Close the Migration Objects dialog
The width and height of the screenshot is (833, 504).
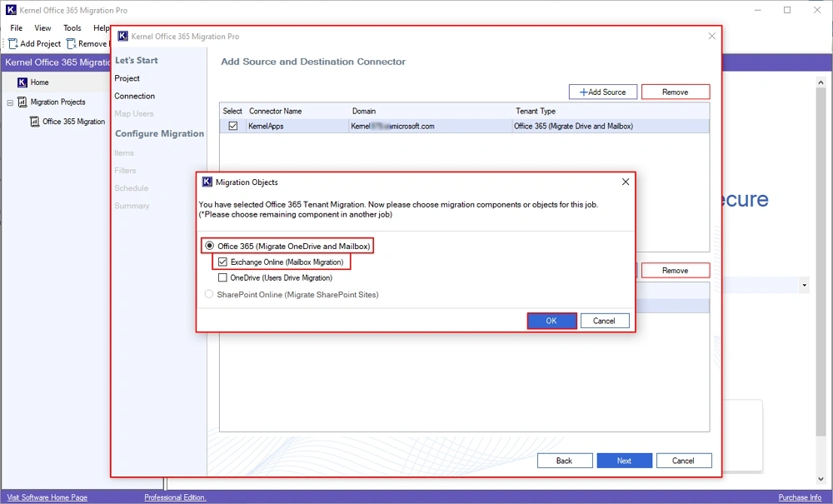[x=626, y=182]
